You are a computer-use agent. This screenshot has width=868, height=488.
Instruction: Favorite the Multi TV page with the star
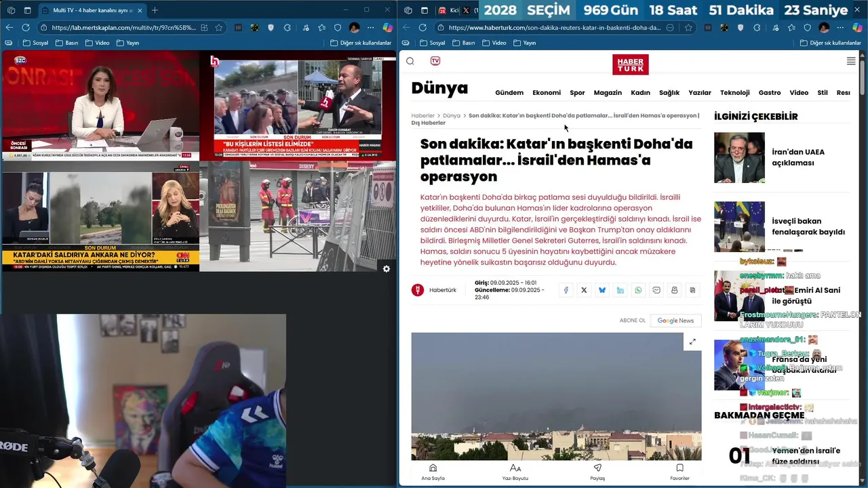pos(219,28)
